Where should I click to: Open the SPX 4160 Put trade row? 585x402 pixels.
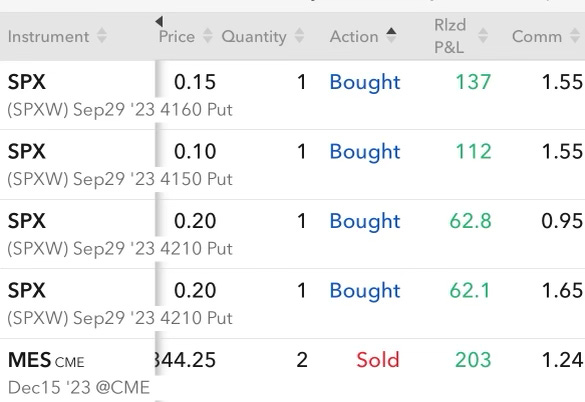[292, 95]
